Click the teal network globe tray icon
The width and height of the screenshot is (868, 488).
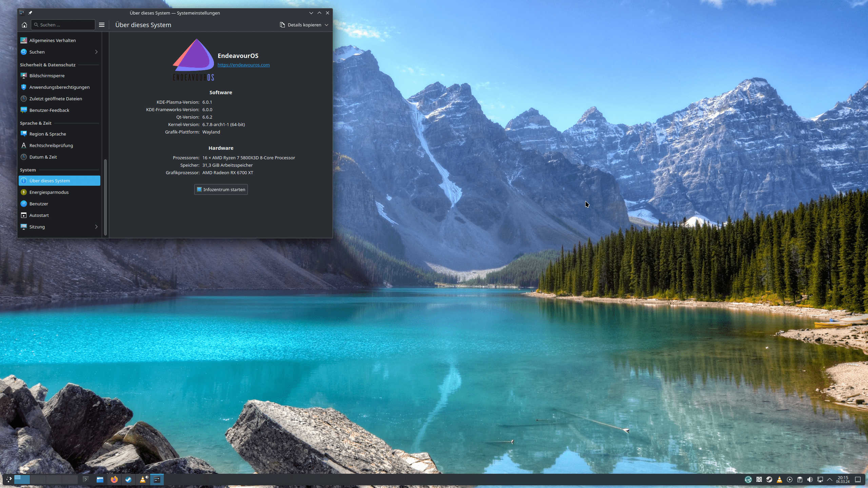tap(748, 479)
